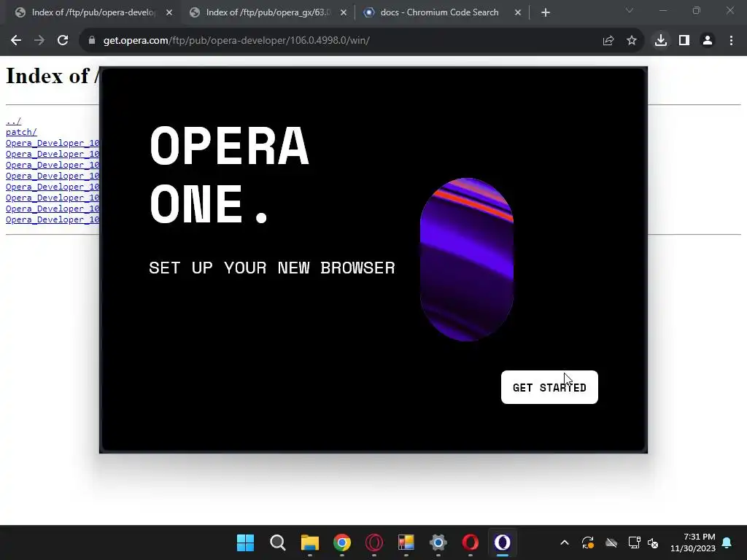Open the parent directory ../ link

(x=13, y=121)
